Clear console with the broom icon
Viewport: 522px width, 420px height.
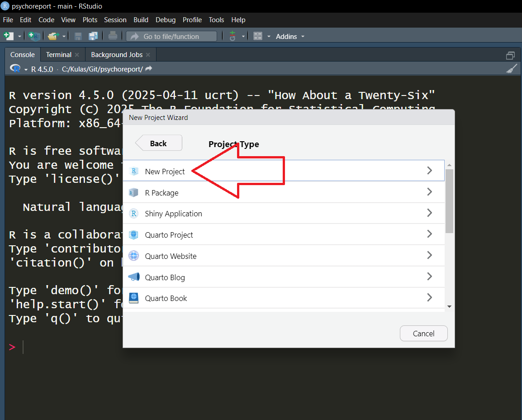coord(512,69)
